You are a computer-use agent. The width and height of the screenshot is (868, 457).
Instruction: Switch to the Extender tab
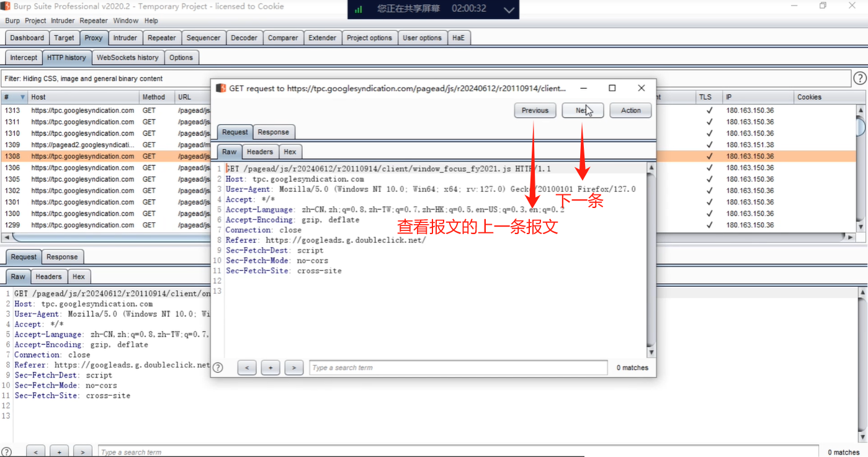pyautogui.click(x=323, y=38)
